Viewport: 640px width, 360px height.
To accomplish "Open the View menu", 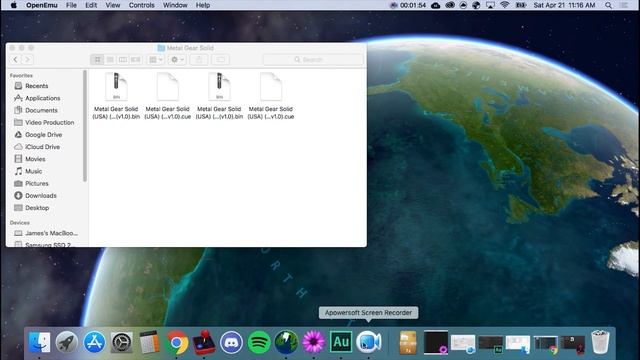I will pyautogui.click(x=113, y=5).
